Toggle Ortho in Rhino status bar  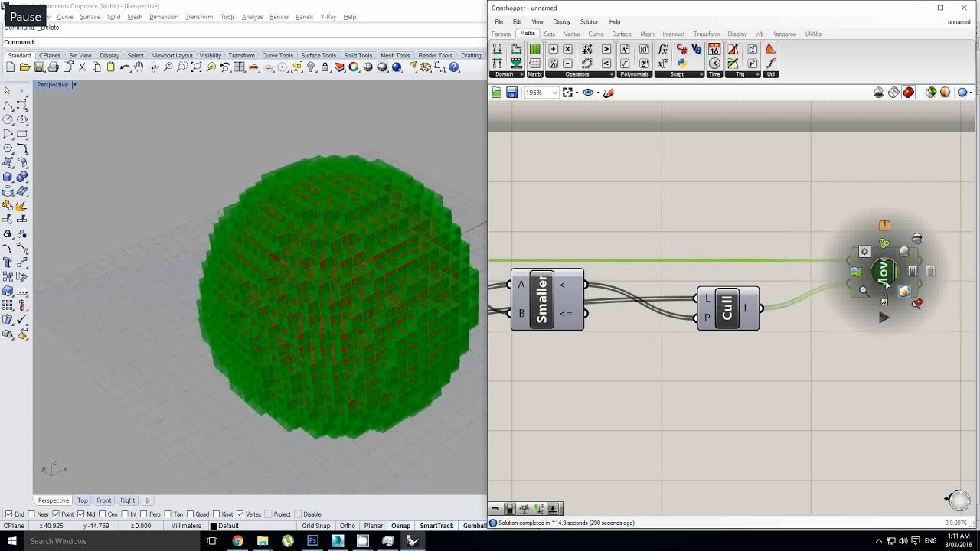pos(348,526)
